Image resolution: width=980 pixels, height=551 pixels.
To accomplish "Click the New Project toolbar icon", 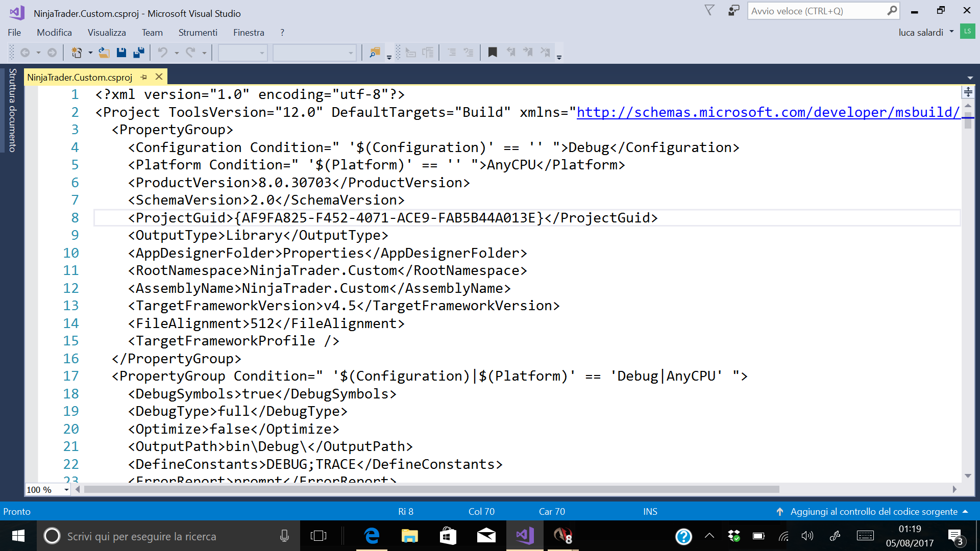I will click(x=77, y=53).
